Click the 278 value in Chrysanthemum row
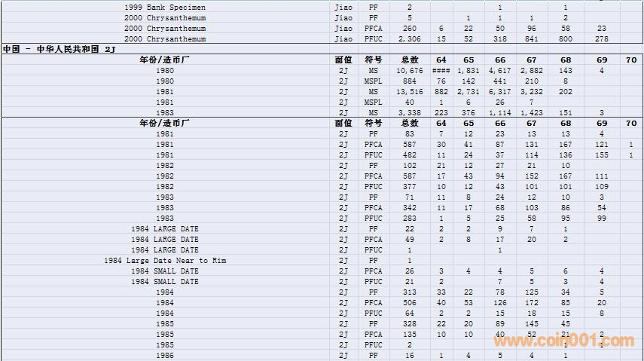Image resolution: width=644 pixels, height=361 pixels. 601,38
